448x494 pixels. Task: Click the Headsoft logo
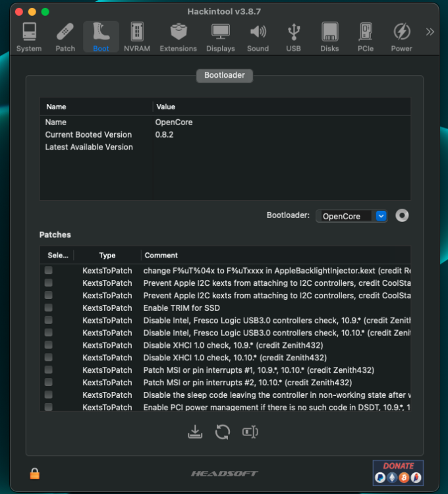coord(224,474)
